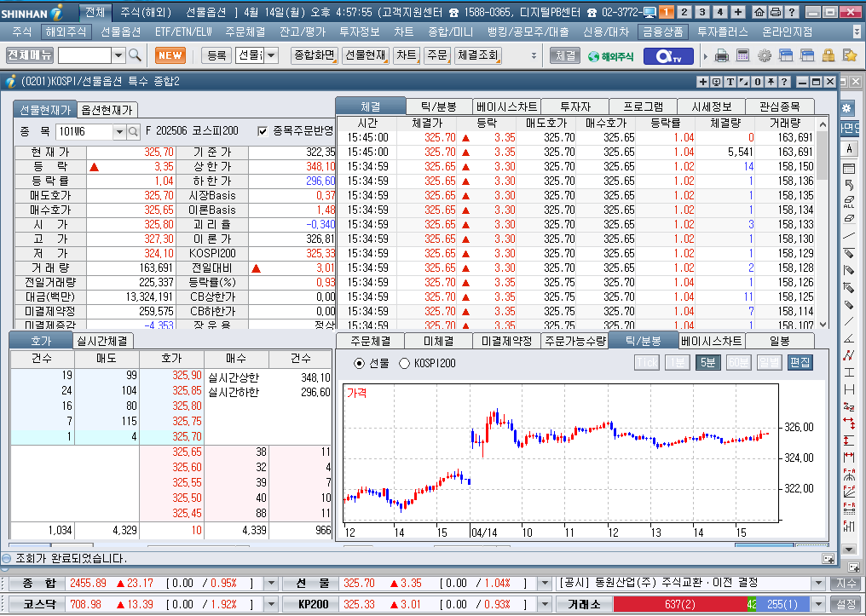Click the magnifier search icon beside menu input
The image size is (866, 616).
tap(135, 55)
